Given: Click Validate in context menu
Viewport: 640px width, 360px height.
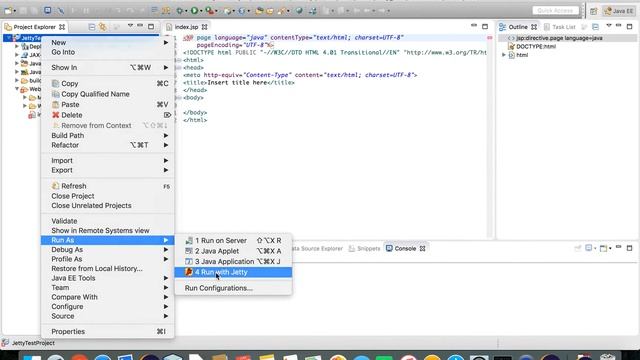Looking at the screenshot, I should point(108,221).
